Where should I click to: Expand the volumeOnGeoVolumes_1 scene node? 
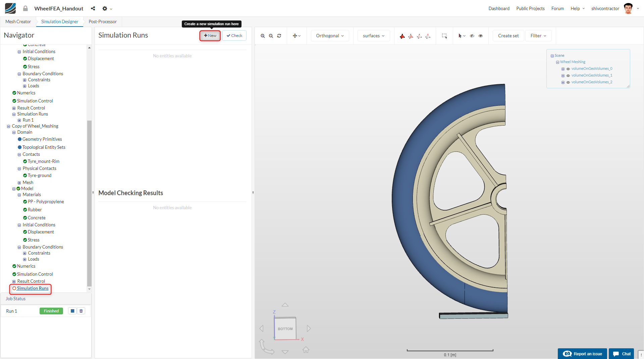tap(563, 76)
